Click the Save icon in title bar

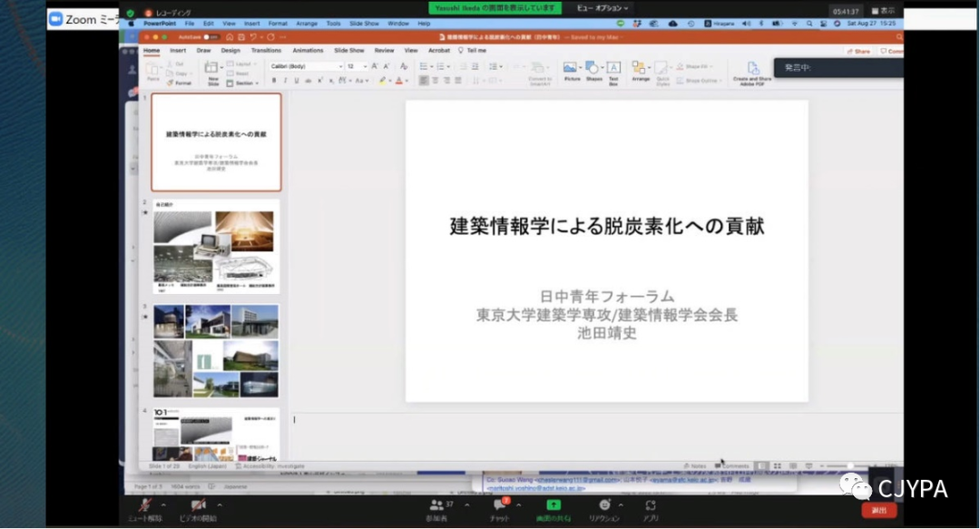(x=241, y=37)
